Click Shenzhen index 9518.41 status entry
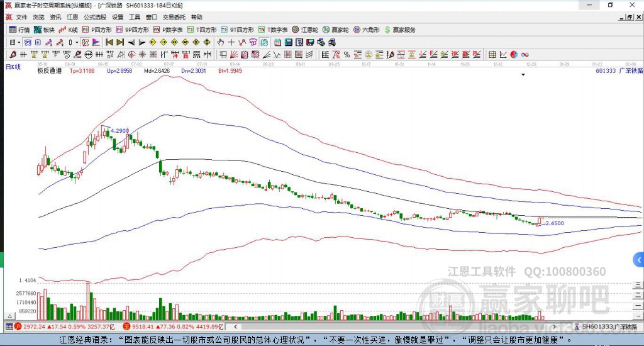 pyautogui.click(x=174, y=326)
